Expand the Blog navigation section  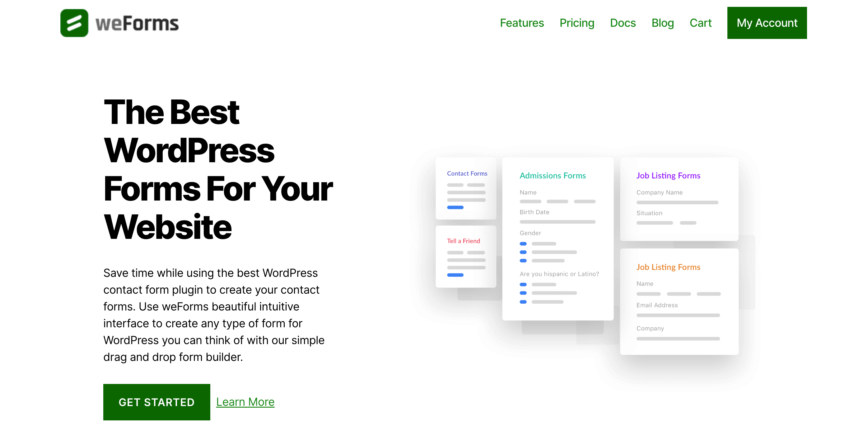[x=663, y=23]
